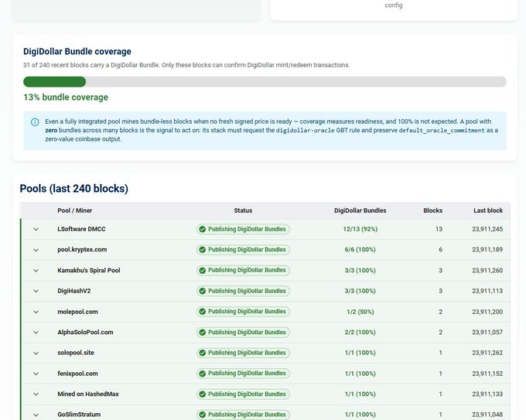Expand the pool.kryptex.com row chevron
526x420 pixels.
coord(36,250)
